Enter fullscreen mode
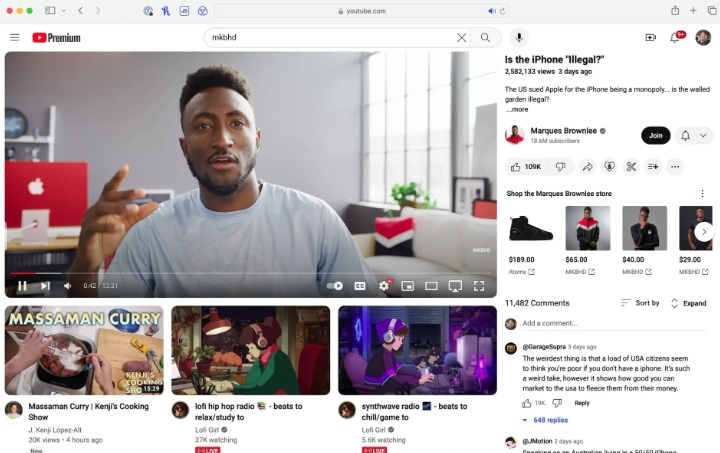This screenshot has height=453, width=720. (x=479, y=286)
